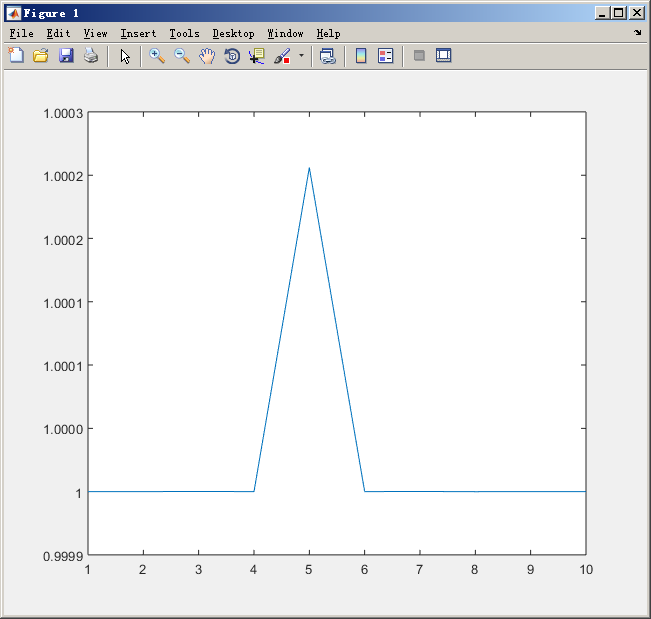Close the Figure 1 window

[x=636, y=13]
